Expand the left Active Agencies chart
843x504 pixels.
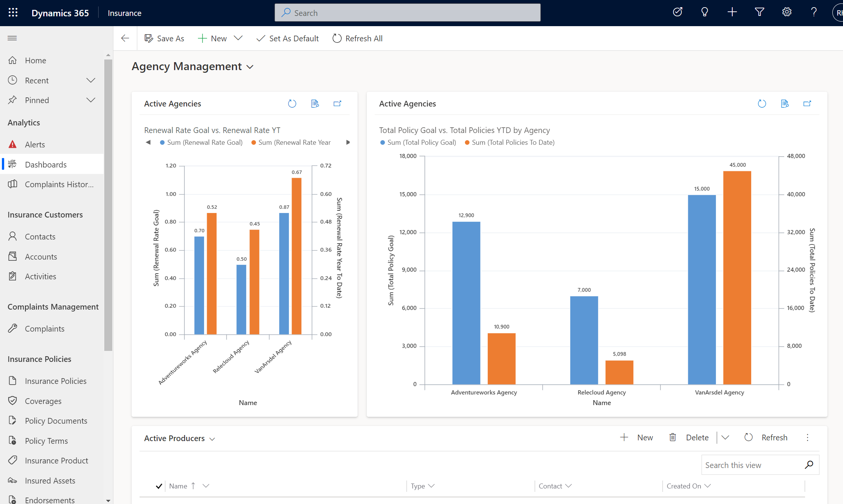[338, 104]
